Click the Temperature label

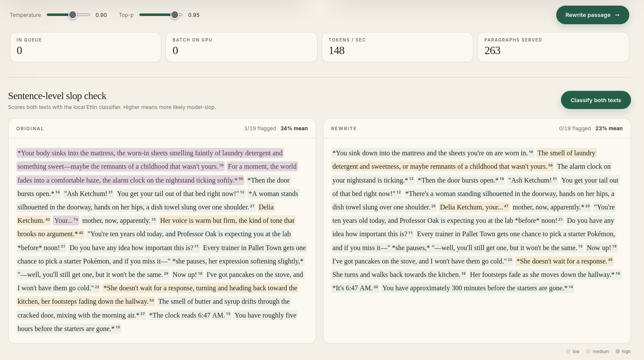(x=26, y=15)
